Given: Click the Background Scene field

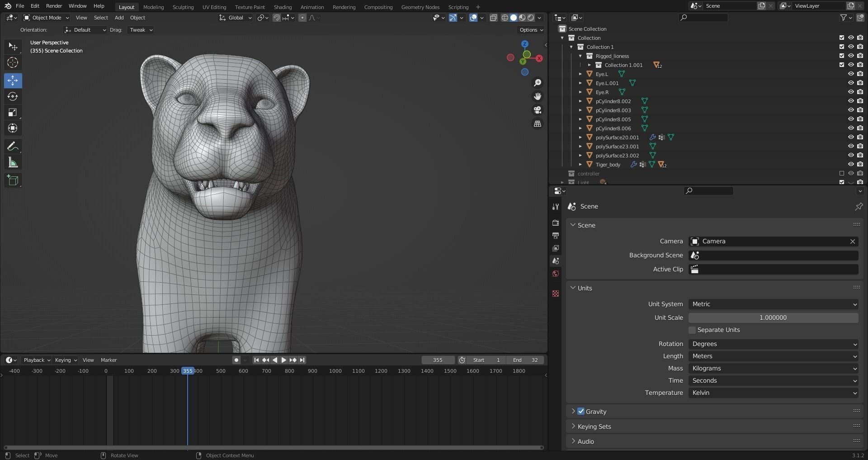Looking at the screenshot, I should pyautogui.click(x=773, y=256).
